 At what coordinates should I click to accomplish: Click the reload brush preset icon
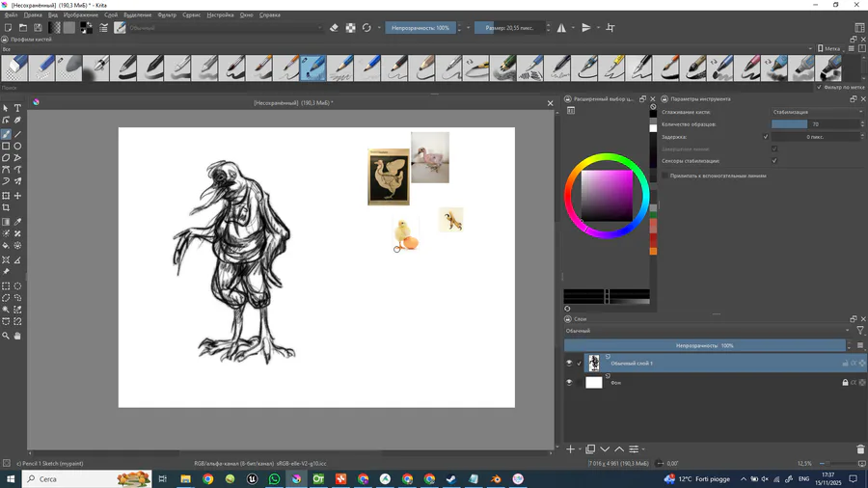(x=366, y=28)
